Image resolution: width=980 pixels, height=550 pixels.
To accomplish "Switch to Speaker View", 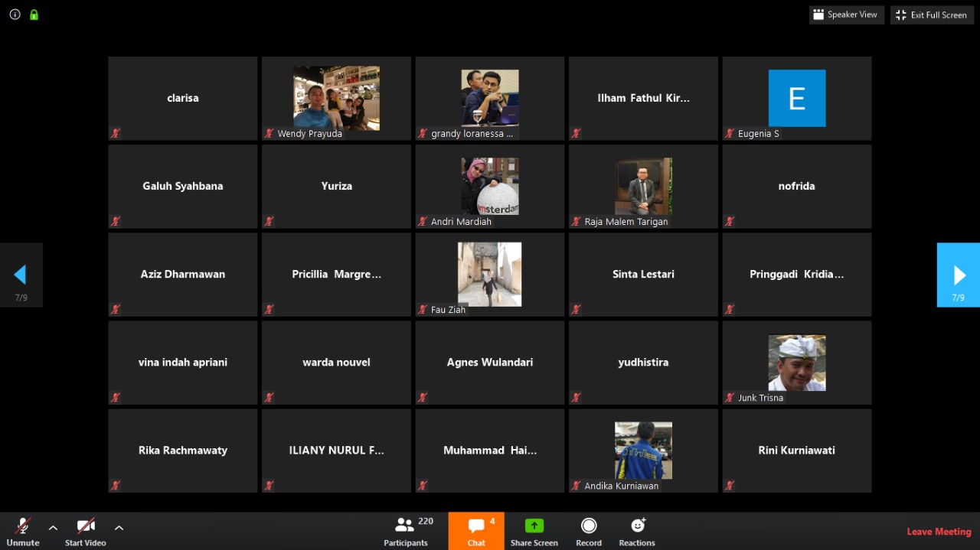I will tap(846, 15).
